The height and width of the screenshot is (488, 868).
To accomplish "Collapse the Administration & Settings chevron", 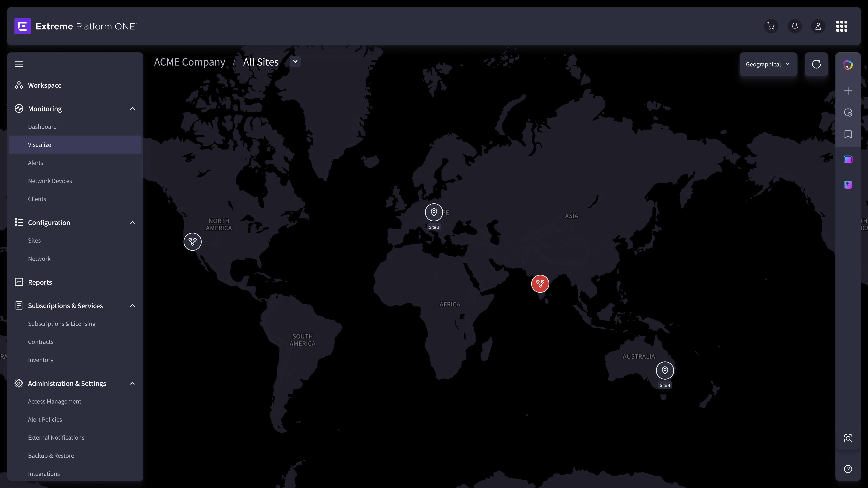I will pos(132,383).
